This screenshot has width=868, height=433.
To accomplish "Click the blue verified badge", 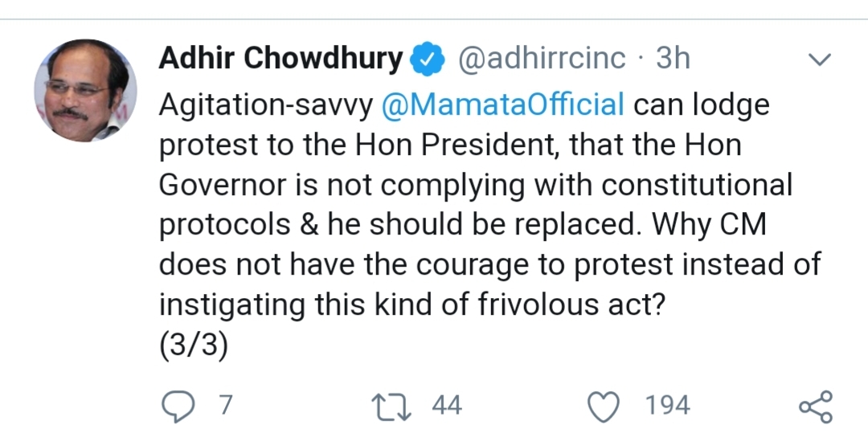I will (x=428, y=59).
